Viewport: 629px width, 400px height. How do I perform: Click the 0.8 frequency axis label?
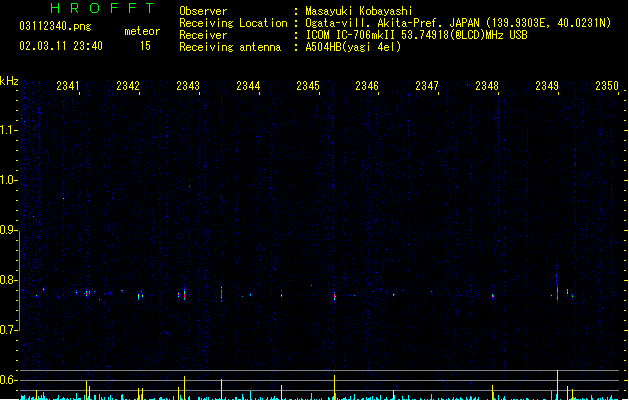(8, 280)
